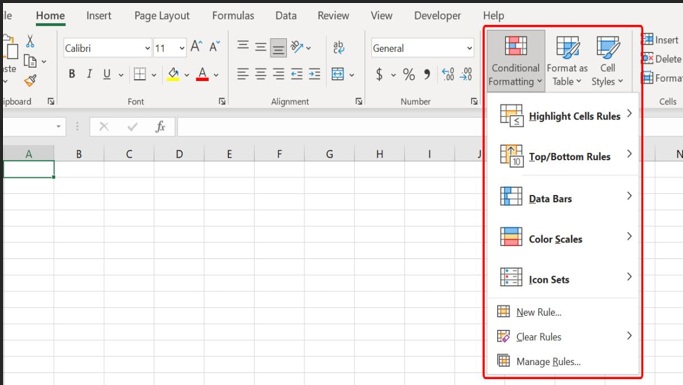Click Insert cells button
Viewport: 683px width, 385px height.
point(661,40)
